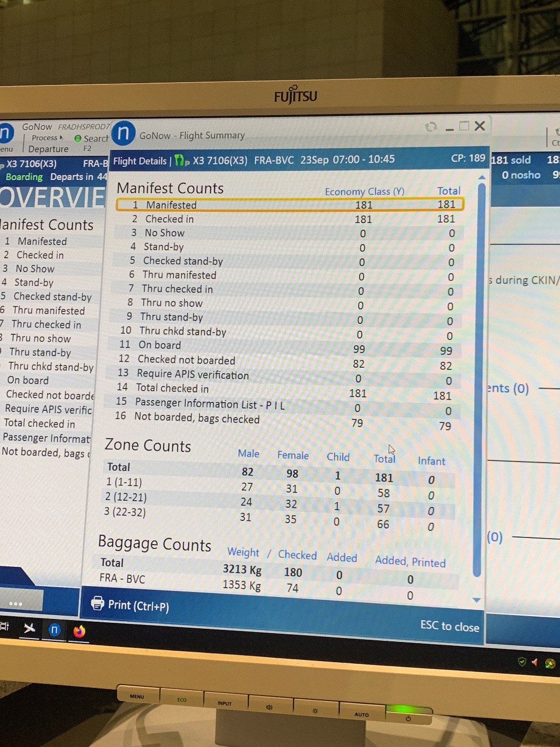Viewport: 560px width, 747px height.
Task: Click the three-dots button in the left panel
Action: click(x=16, y=604)
